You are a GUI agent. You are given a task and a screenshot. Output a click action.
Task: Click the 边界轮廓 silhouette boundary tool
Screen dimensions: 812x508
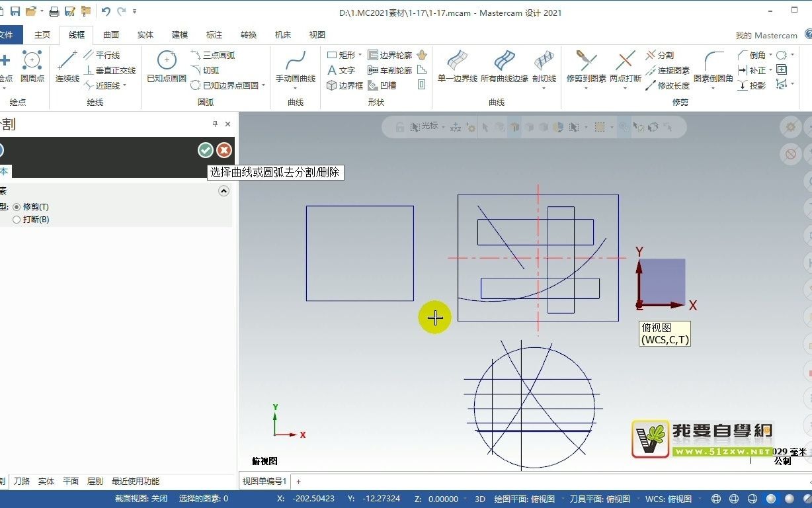[390, 56]
